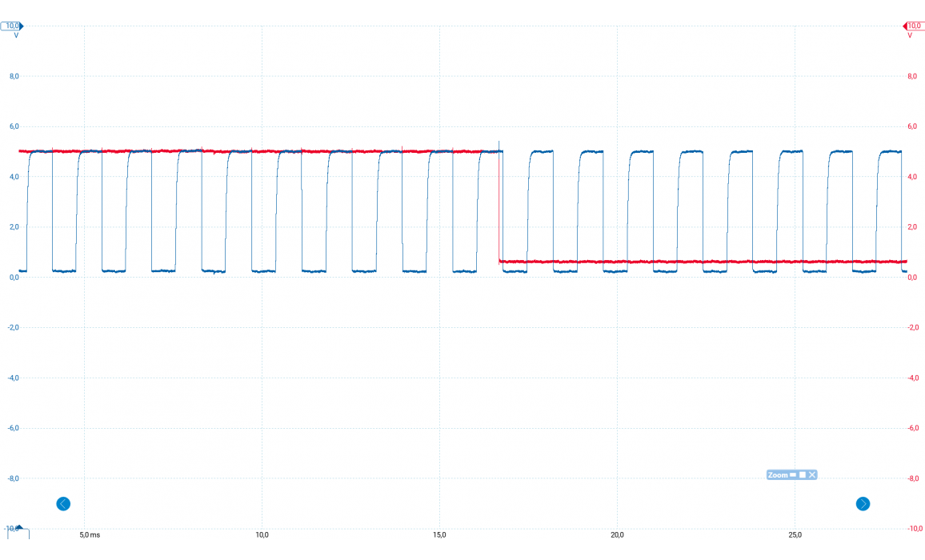Screen dimensions: 925x560
Task: Select the red channel 10,0 range tag
Action: [x=914, y=26]
